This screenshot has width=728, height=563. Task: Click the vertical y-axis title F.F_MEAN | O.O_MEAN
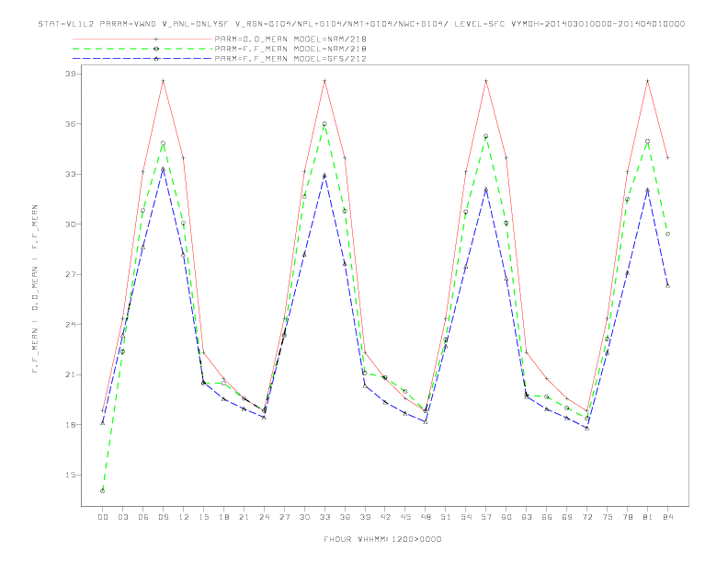click(35, 289)
